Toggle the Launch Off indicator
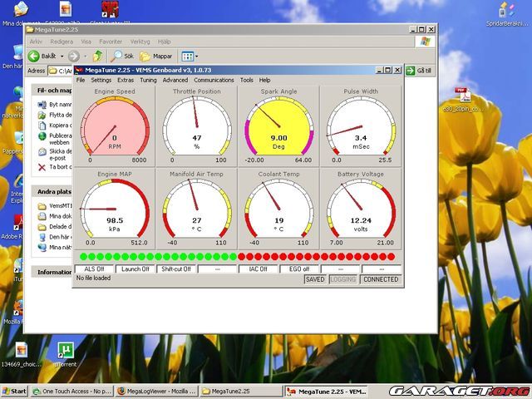The image size is (532, 399). pos(135,269)
